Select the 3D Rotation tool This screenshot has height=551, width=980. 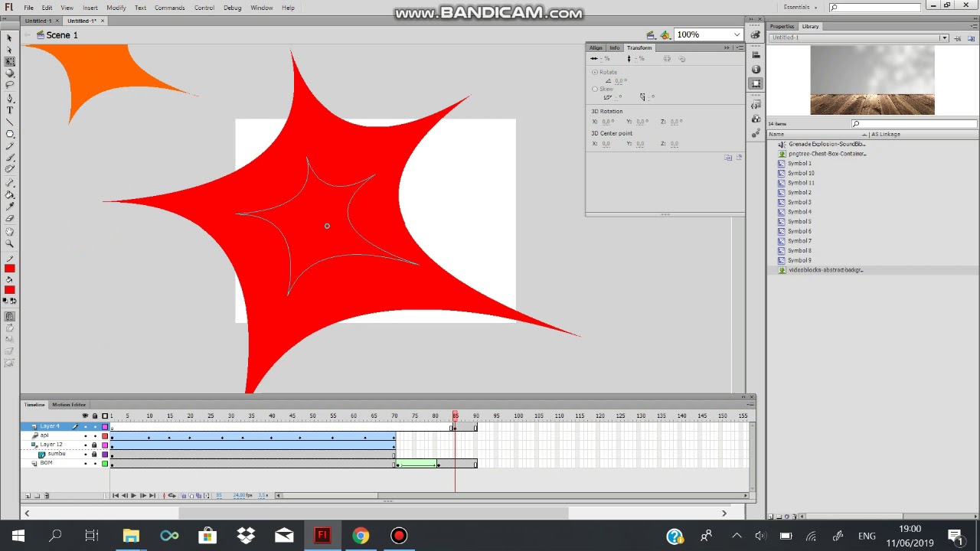coord(9,73)
